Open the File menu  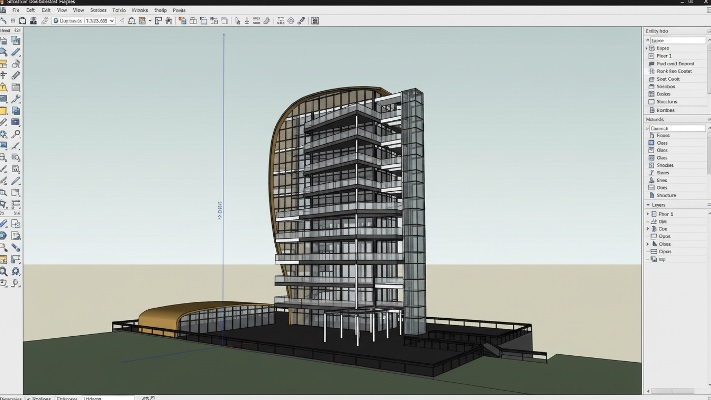(15, 10)
